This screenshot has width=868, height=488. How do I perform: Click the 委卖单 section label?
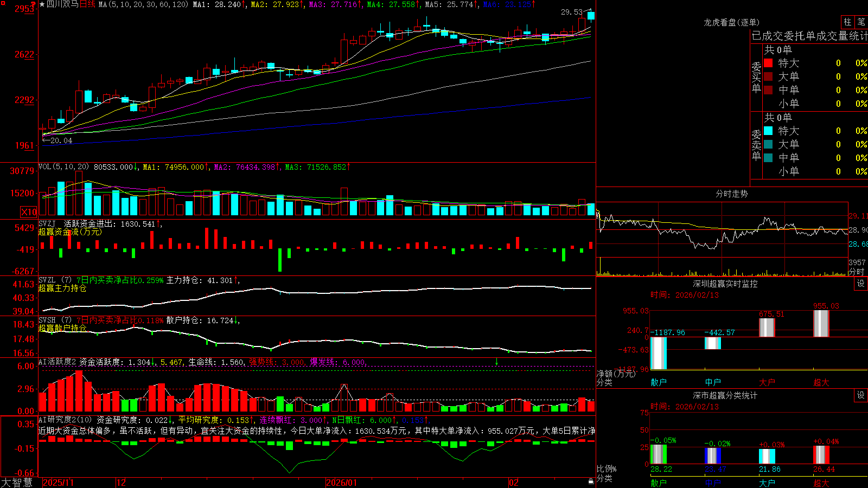point(756,145)
